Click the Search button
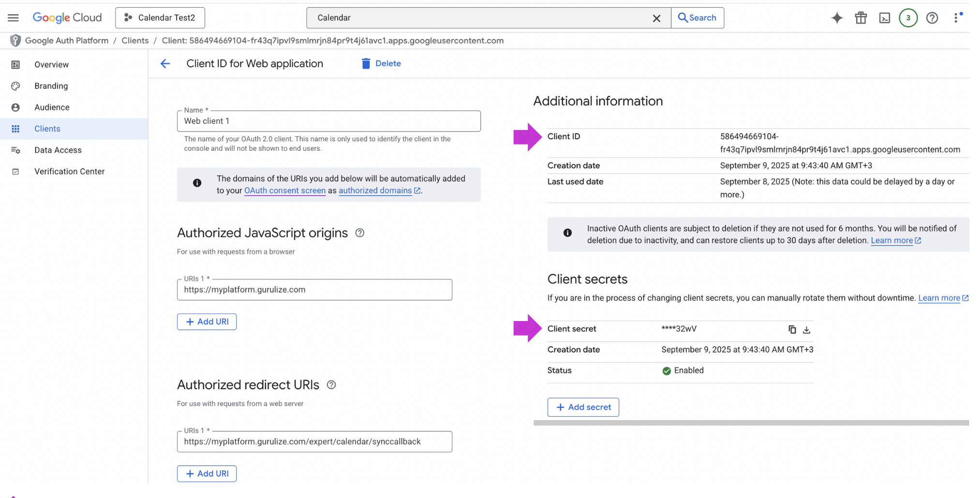The image size is (980, 498). (698, 18)
